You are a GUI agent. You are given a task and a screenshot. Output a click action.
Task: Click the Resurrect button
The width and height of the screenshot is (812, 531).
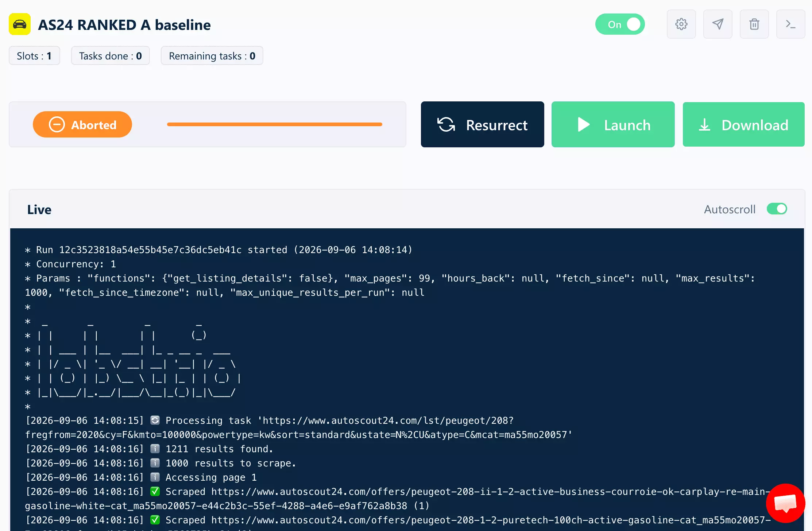(482, 124)
